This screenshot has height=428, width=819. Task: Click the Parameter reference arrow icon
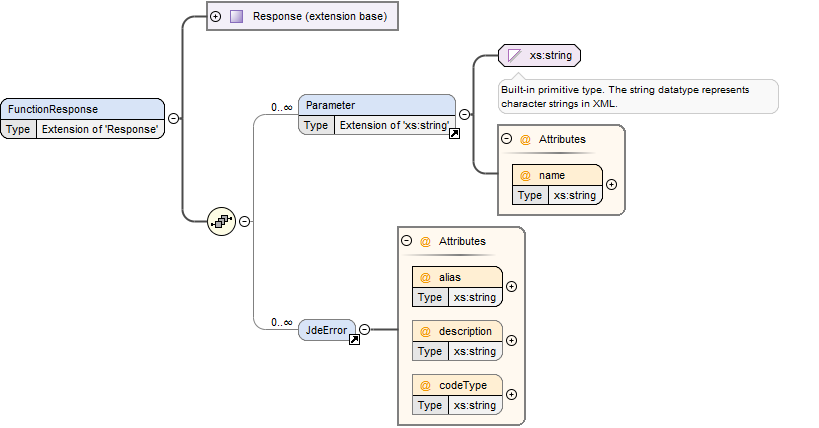pos(454,134)
